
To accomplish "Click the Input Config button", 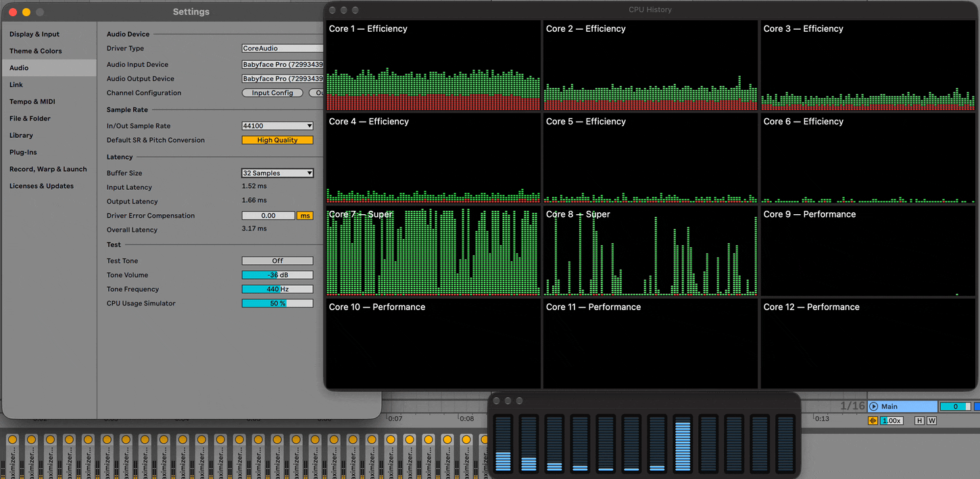I will coord(272,93).
